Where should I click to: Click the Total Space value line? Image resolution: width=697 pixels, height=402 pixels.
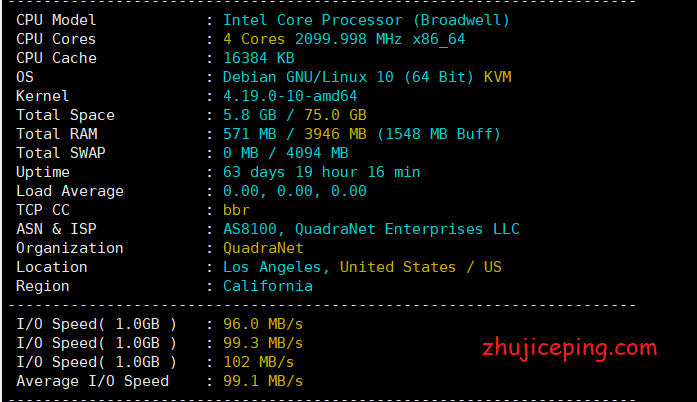pyautogui.click(x=295, y=115)
